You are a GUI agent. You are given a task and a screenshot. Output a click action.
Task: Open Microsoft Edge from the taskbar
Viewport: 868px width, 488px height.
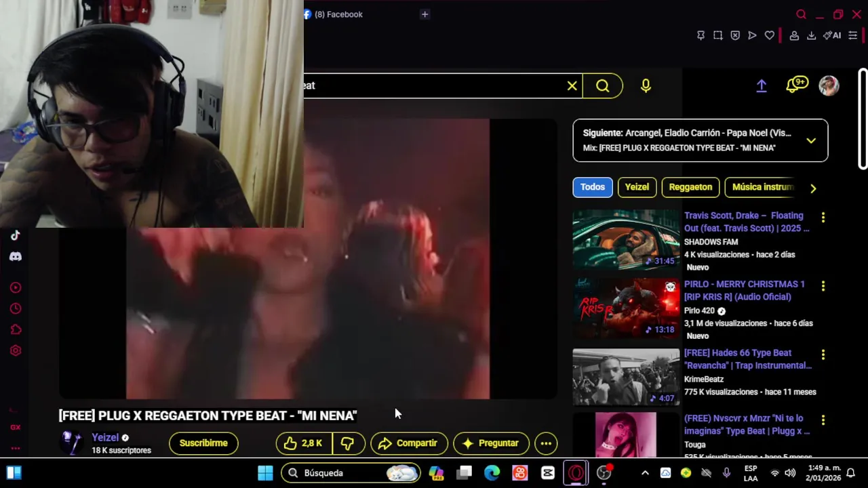click(x=492, y=473)
